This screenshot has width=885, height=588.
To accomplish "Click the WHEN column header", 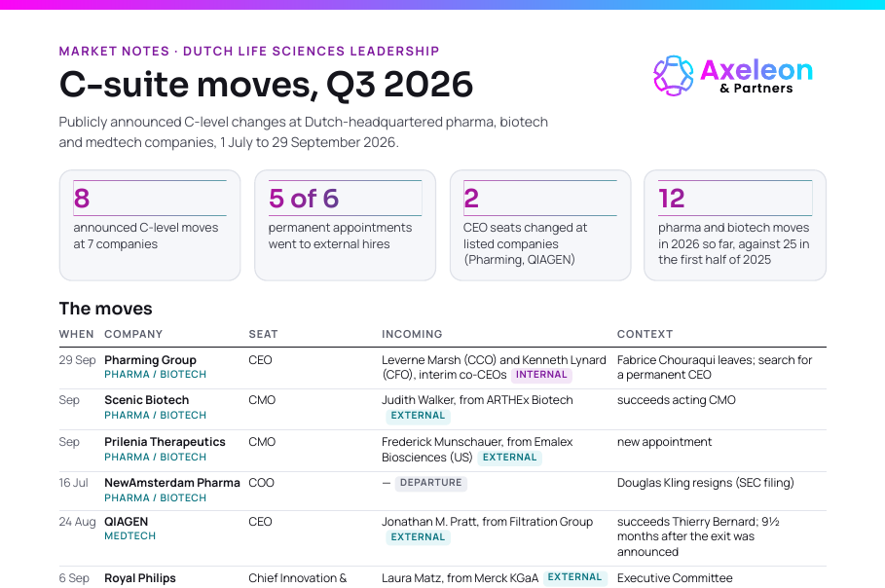I will [76, 334].
